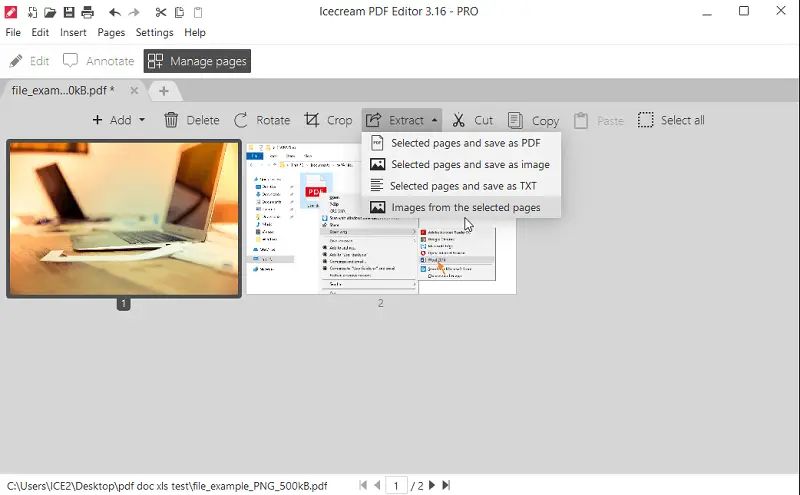This screenshot has width=800, height=495.
Task: Choose Selected pages and save as image
Action: (461, 165)
